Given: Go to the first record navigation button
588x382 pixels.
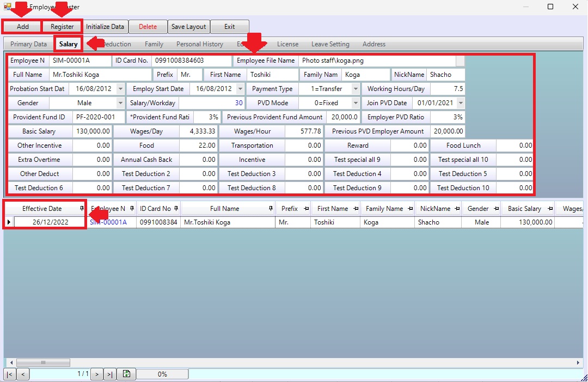Looking at the screenshot, I should [10, 374].
